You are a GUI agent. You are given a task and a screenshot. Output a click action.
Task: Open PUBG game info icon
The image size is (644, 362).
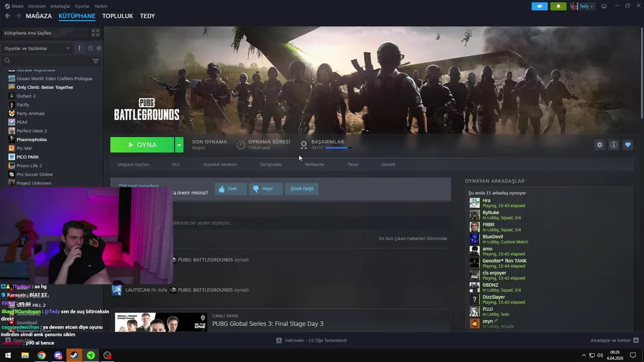[613, 145]
